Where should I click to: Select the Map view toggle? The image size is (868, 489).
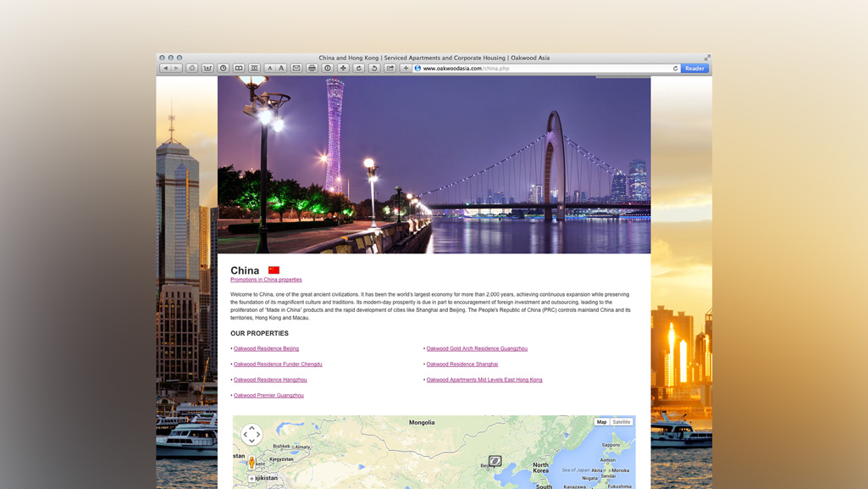[x=601, y=422]
